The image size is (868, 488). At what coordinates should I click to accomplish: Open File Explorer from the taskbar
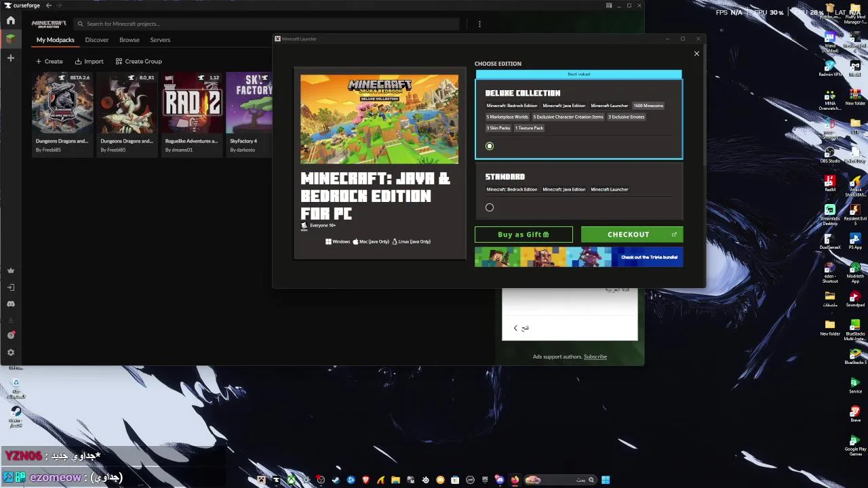pos(395,480)
